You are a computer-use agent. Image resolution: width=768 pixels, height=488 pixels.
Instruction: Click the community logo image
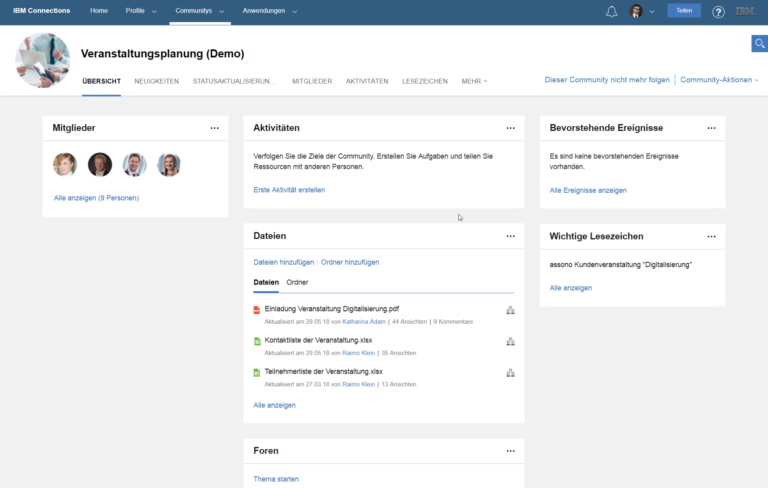pos(43,60)
